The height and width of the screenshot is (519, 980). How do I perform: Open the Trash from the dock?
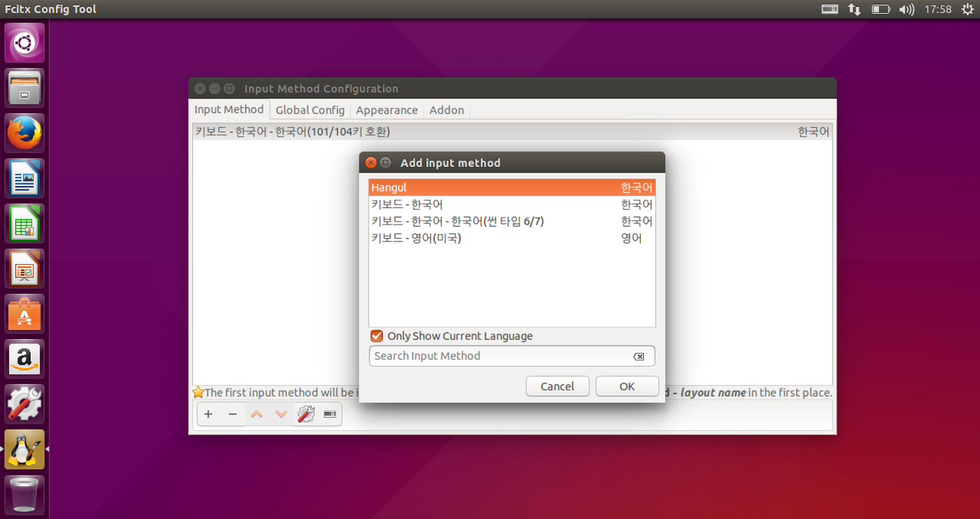24,495
